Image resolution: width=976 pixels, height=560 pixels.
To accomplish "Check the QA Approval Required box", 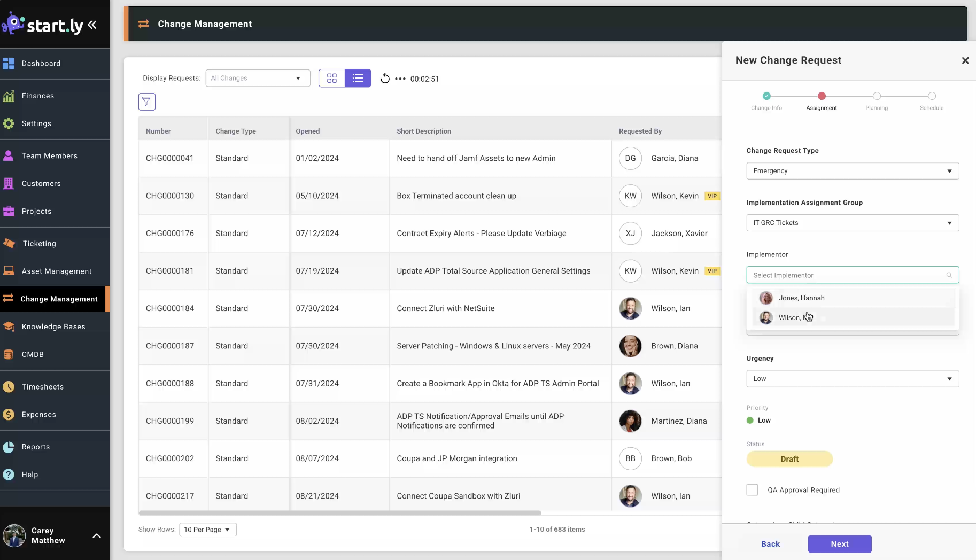I will click(x=752, y=490).
